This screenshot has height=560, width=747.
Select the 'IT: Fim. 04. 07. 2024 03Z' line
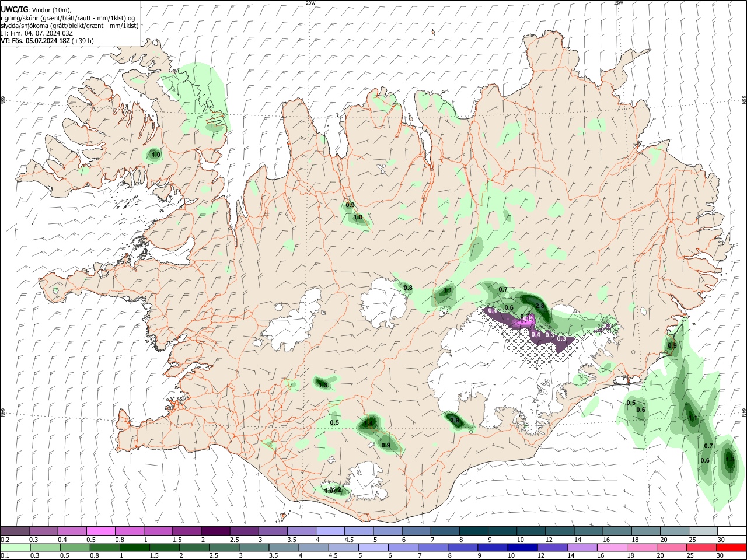pos(37,33)
